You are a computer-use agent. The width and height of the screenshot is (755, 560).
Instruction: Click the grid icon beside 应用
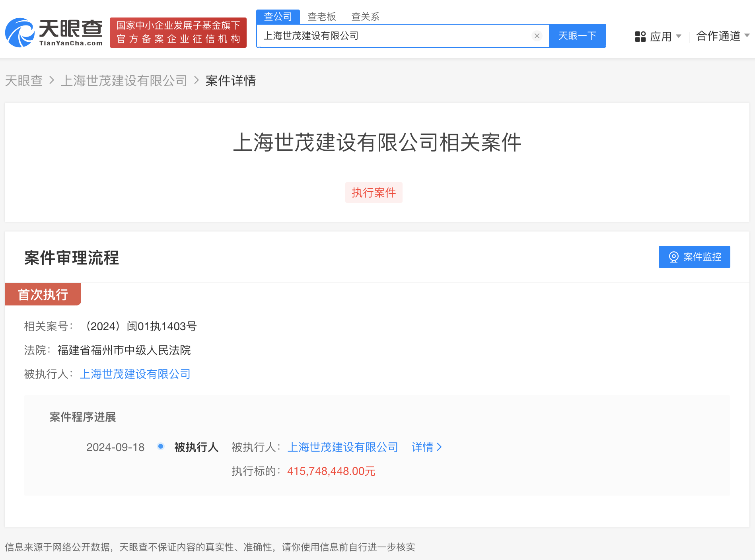[x=640, y=36]
